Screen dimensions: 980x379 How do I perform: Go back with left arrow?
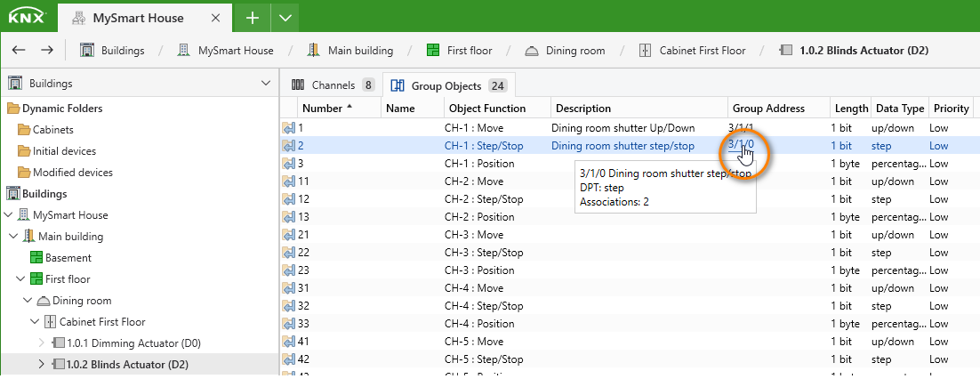19,50
